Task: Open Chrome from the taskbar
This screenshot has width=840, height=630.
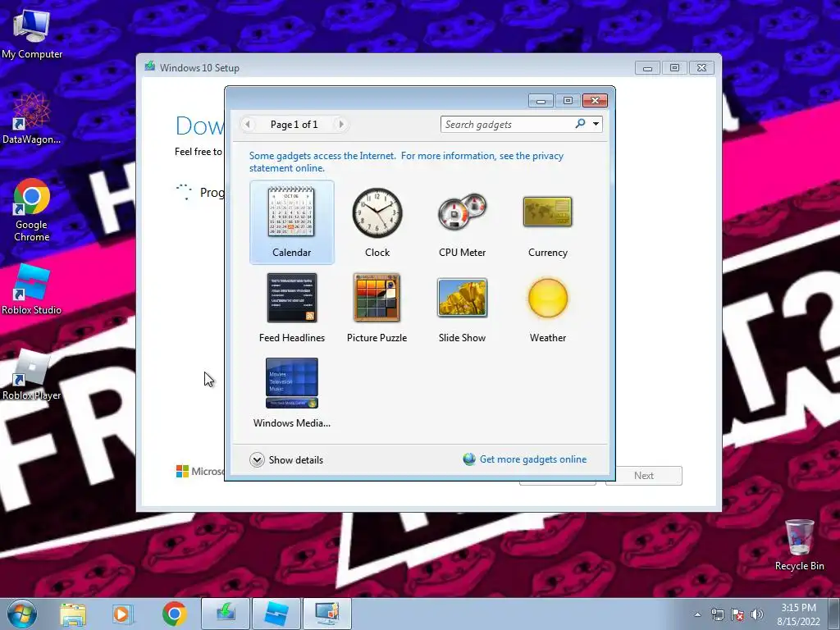Action: [174, 614]
